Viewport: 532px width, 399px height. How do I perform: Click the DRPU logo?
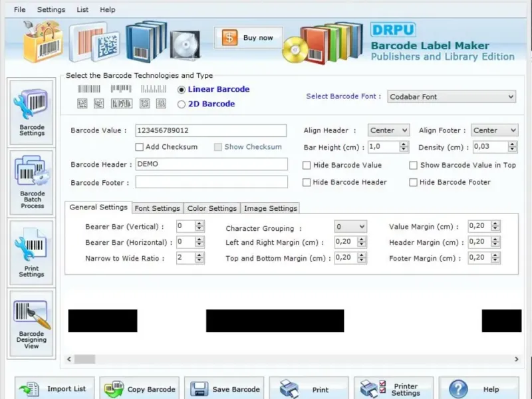(393, 30)
